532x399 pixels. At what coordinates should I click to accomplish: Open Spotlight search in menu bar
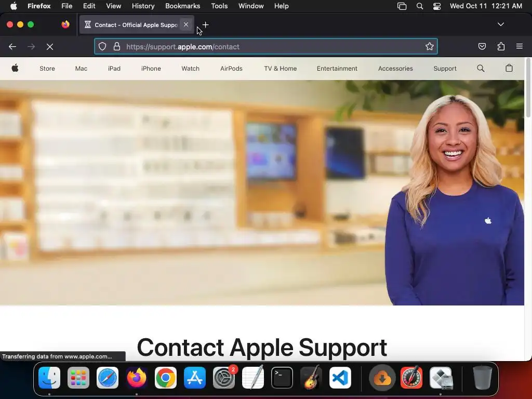(420, 6)
